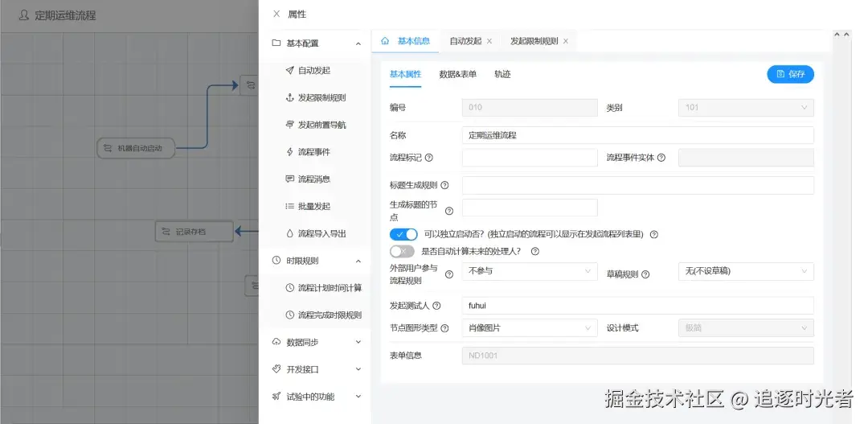Click the user icon beside 定期运维流程 title
Image resolution: width=868 pixels, height=424 pixels.
click(x=24, y=15)
